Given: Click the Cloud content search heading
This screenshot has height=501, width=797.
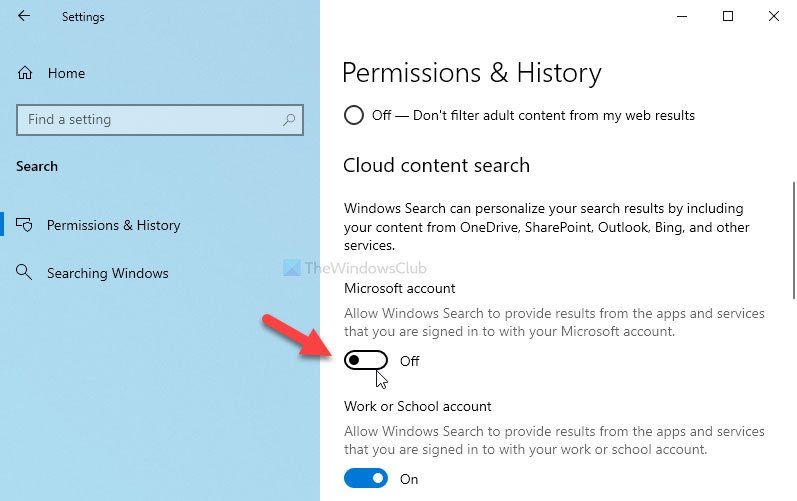Looking at the screenshot, I should [436, 165].
